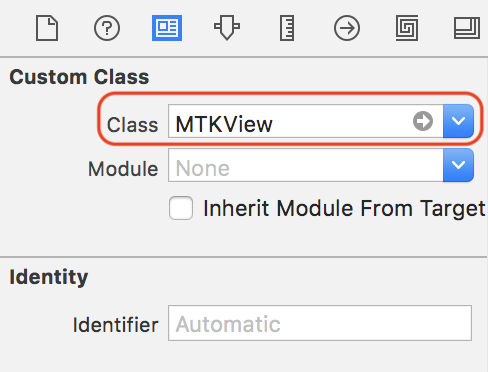Show the Connections inspector
Screen dimensions: 488x372
click(x=347, y=28)
